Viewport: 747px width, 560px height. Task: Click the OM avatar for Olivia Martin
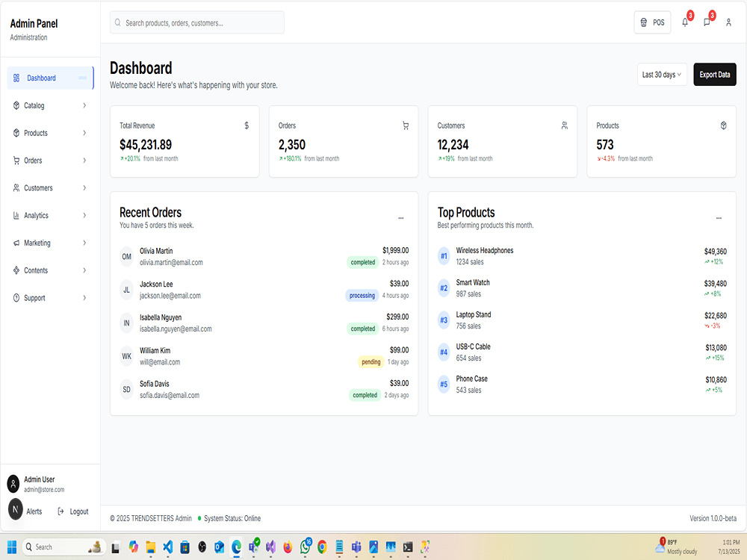click(x=127, y=257)
